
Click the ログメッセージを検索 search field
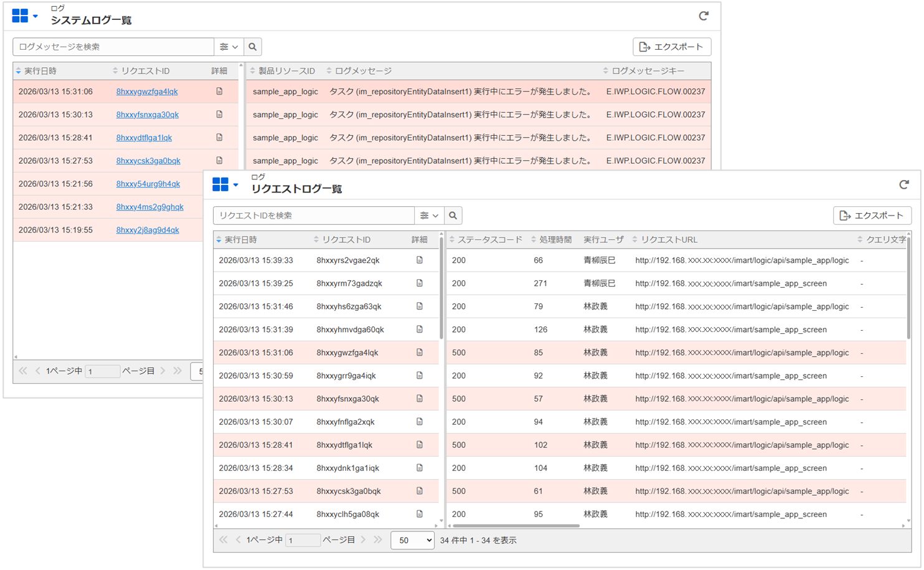point(113,47)
